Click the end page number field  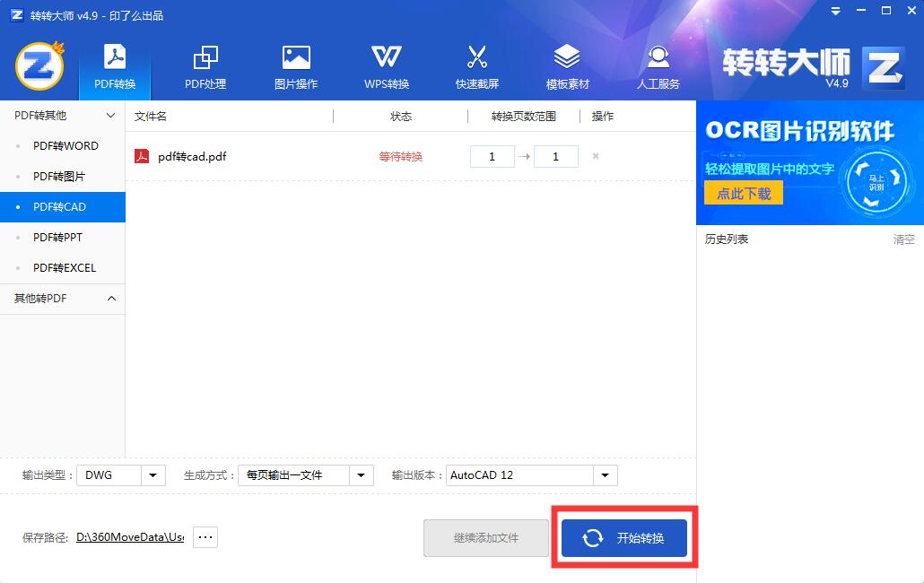(555, 157)
